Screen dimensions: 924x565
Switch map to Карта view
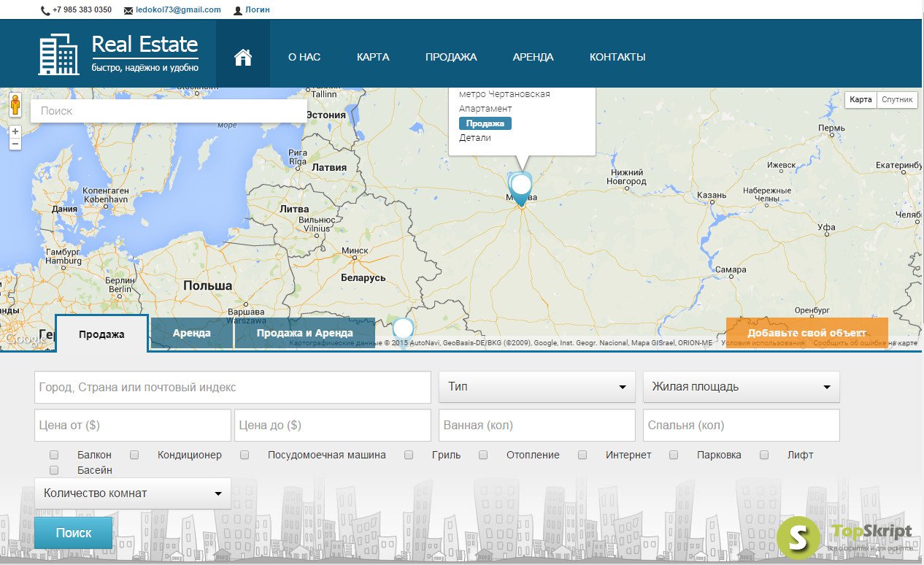tap(861, 99)
